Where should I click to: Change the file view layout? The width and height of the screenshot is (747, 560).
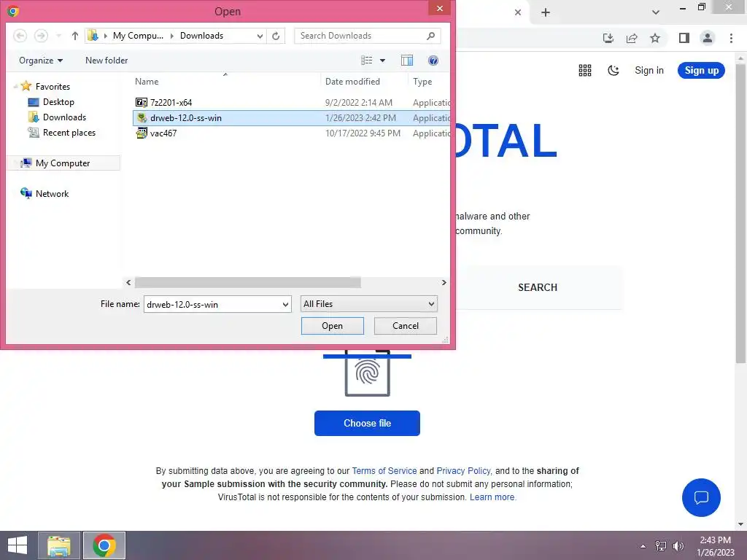pyautogui.click(x=366, y=61)
